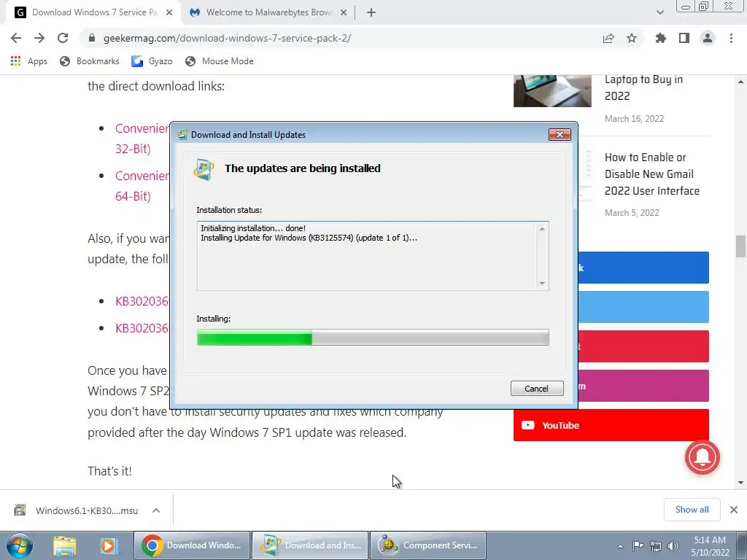The image size is (747, 560).
Task: Open Bookmarks folder in bookmarks bar
Action: 90,61
